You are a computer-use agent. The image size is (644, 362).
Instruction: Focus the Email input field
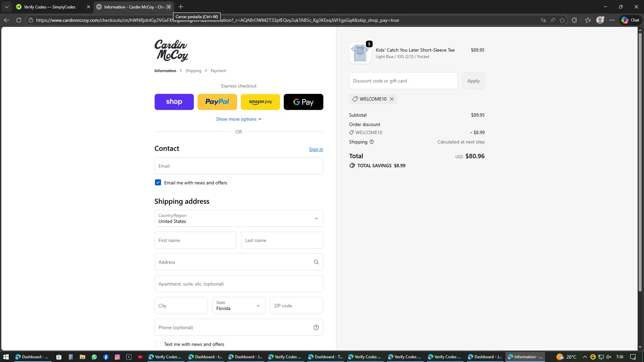(239, 166)
